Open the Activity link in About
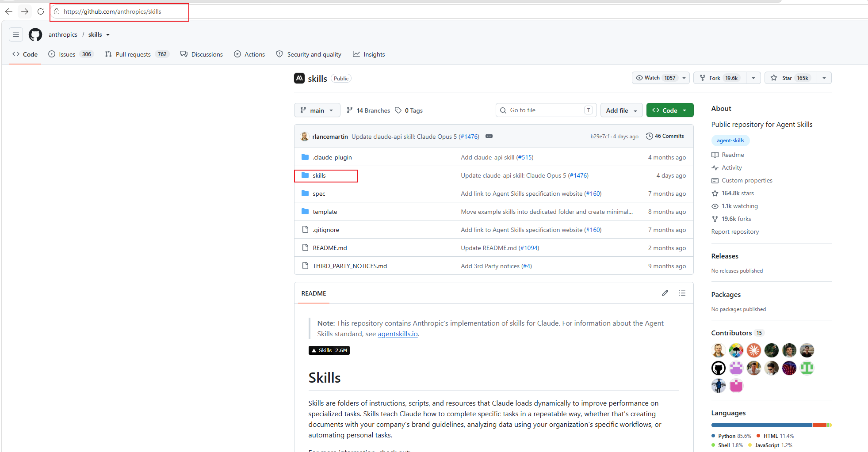This screenshot has width=868, height=452. pyautogui.click(x=727, y=167)
